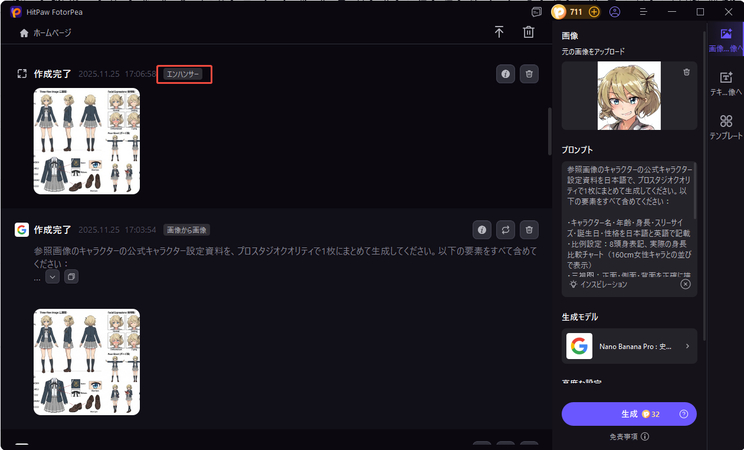Go to ホームページ link

[52, 33]
